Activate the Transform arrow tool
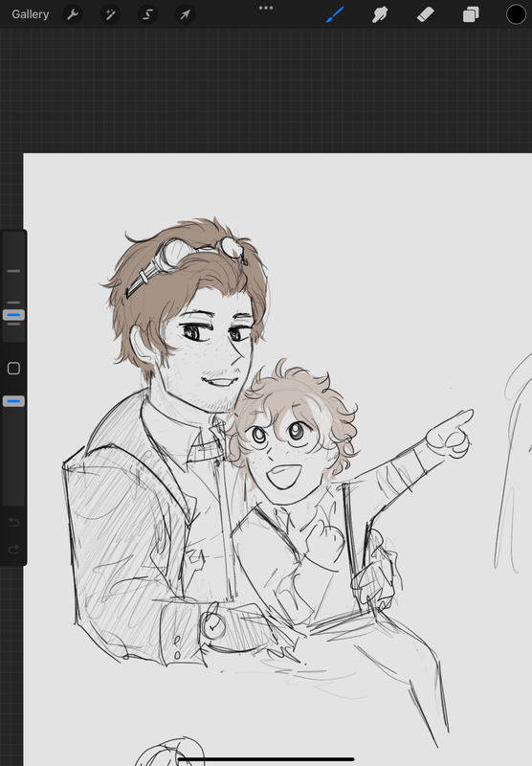Viewport: 532px width, 766px height. (186, 14)
